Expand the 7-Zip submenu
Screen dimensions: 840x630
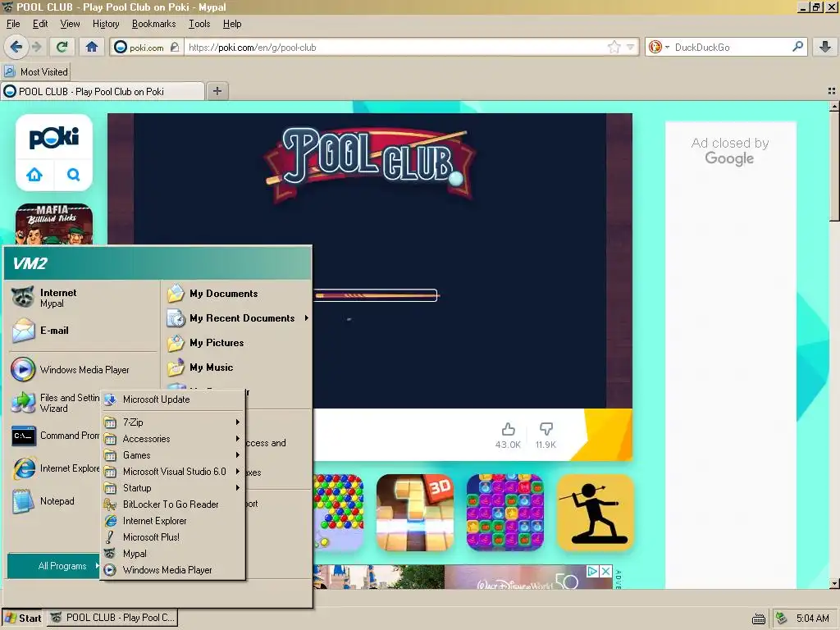[x=173, y=422]
